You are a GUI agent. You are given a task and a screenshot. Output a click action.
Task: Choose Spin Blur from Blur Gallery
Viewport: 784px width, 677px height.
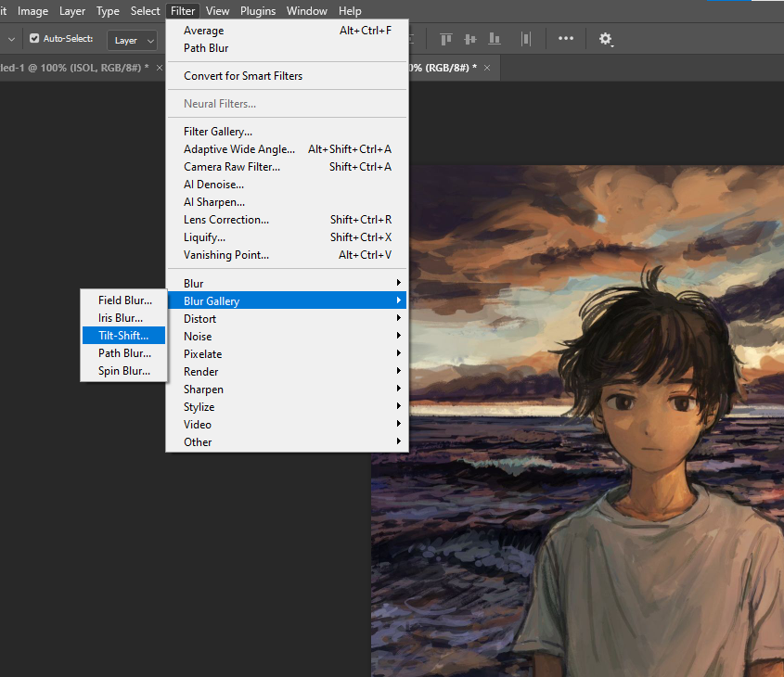[123, 371]
